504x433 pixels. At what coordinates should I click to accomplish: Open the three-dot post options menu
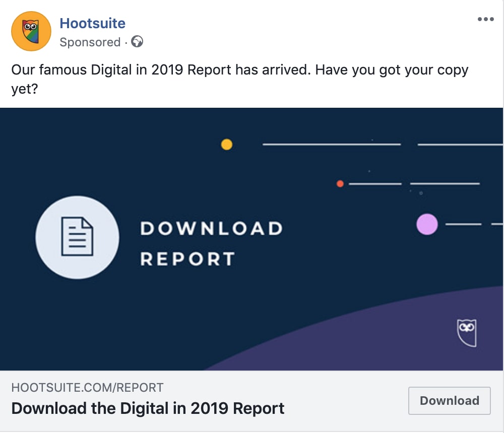pyautogui.click(x=485, y=19)
